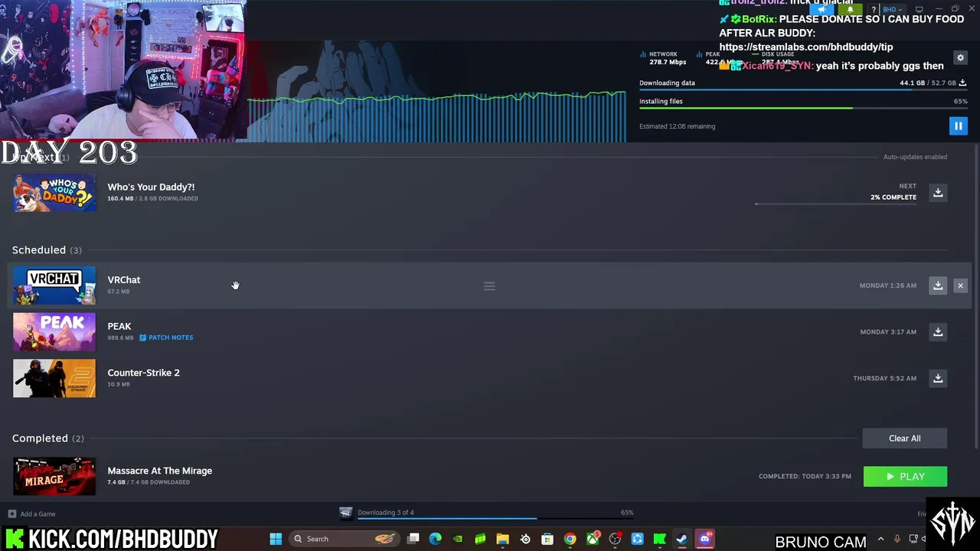Select the Counter-Strike 2 title text
The width and height of the screenshot is (980, 551).
[x=144, y=373]
